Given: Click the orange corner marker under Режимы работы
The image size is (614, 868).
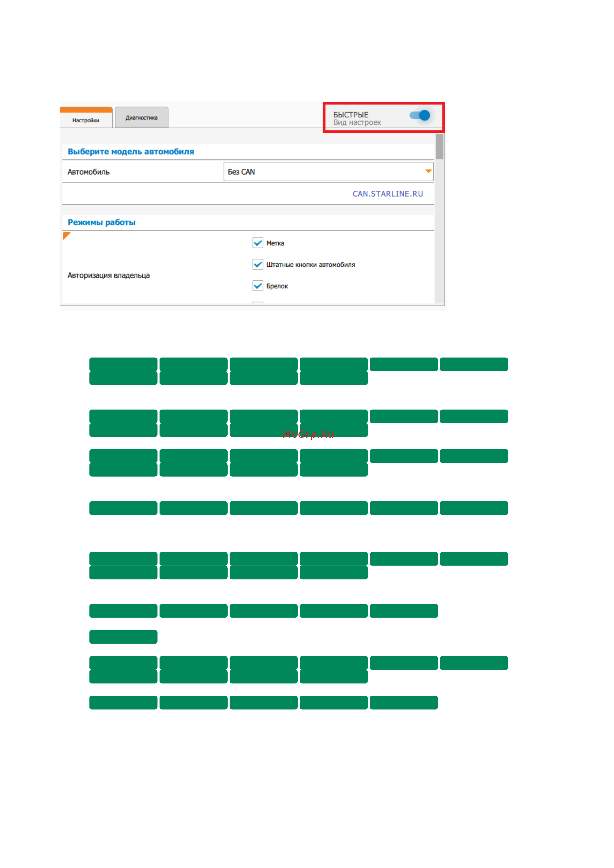Looking at the screenshot, I should pos(66,236).
